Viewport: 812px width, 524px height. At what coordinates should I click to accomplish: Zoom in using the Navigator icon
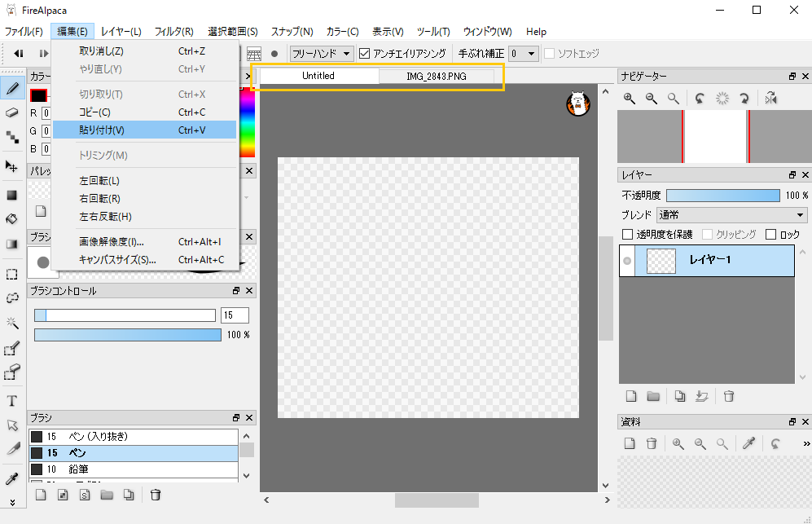(x=630, y=99)
